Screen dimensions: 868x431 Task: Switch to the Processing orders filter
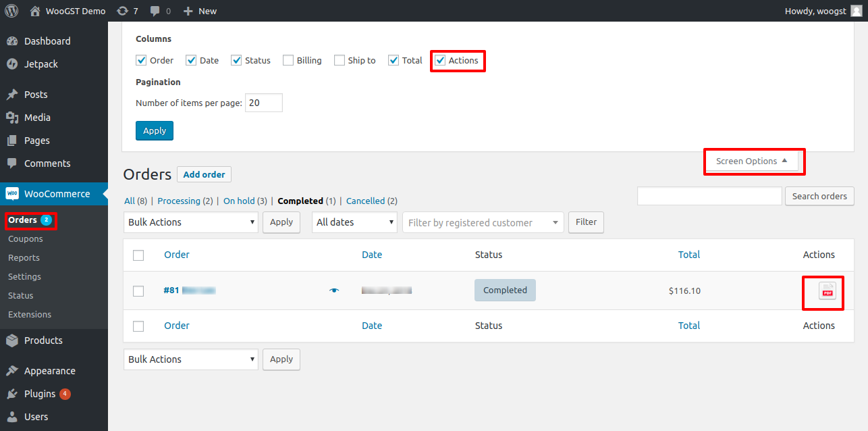click(179, 201)
